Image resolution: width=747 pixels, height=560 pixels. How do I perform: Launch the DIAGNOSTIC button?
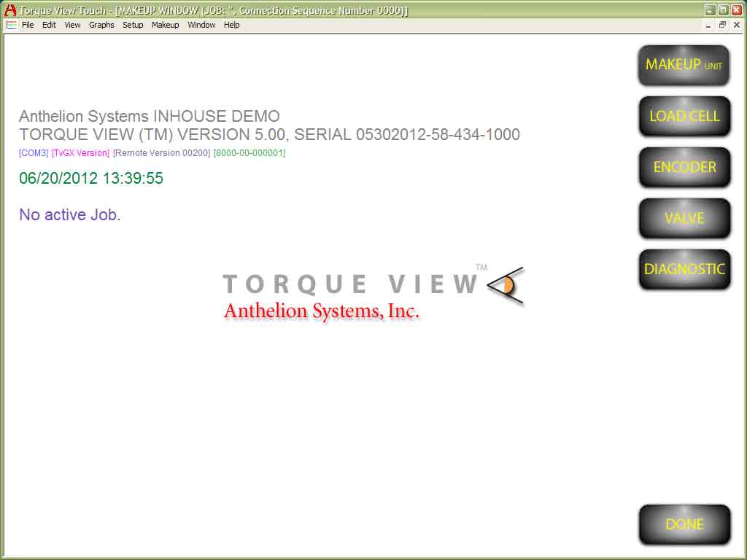[x=684, y=269]
